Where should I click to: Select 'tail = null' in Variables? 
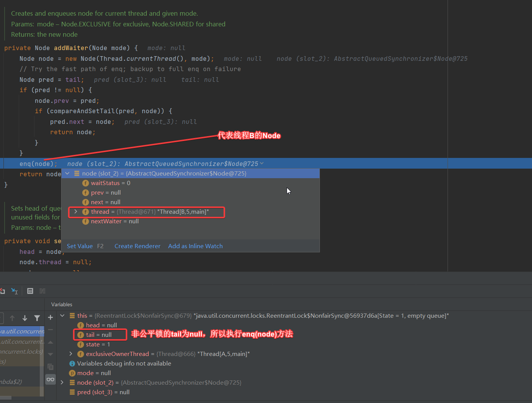tap(99, 335)
